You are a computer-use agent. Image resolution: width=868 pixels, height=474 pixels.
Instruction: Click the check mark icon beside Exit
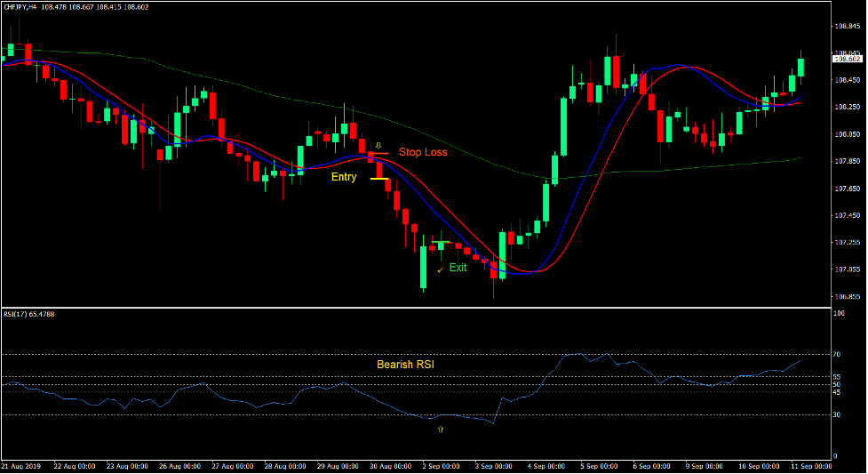click(440, 270)
